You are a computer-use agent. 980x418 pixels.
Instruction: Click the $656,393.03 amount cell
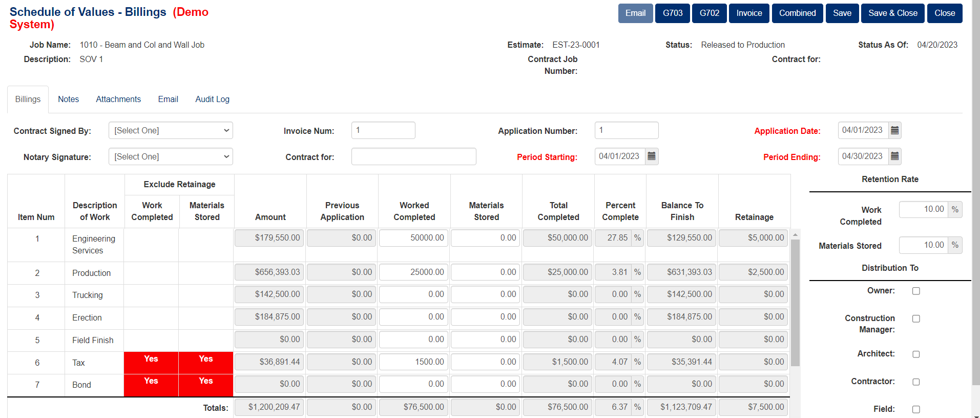point(269,272)
